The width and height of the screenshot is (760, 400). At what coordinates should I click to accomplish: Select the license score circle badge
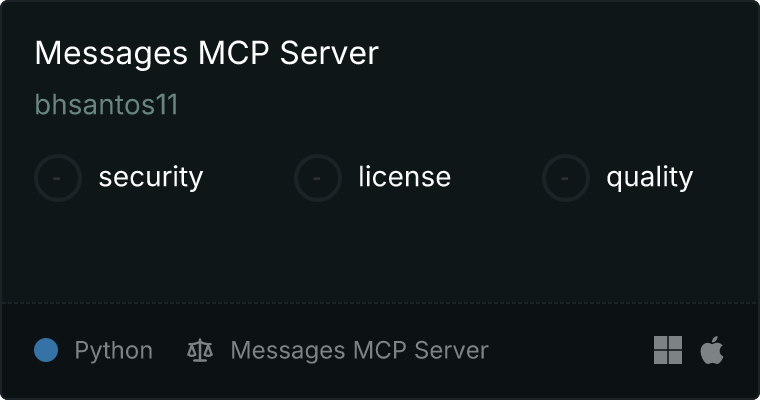(x=317, y=178)
